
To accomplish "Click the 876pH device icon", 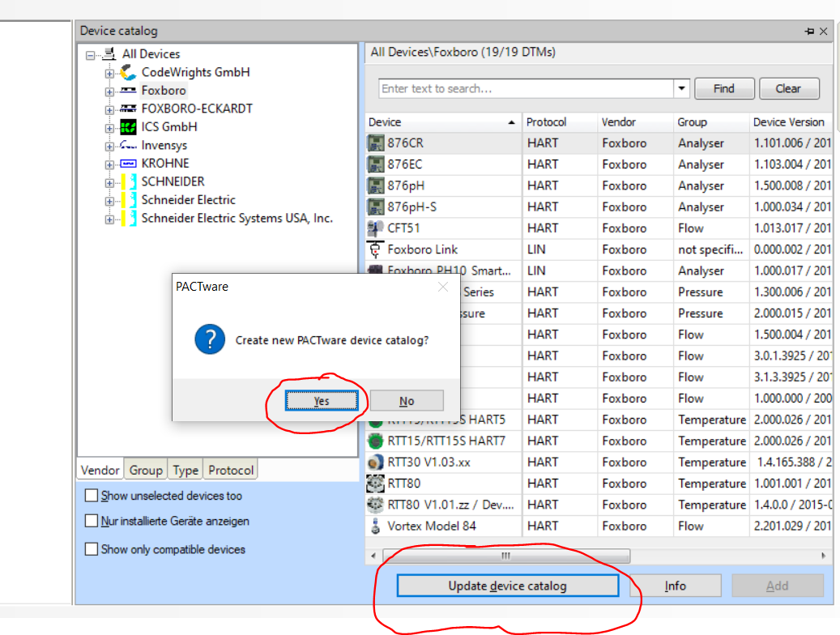I will click(x=376, y=185).
